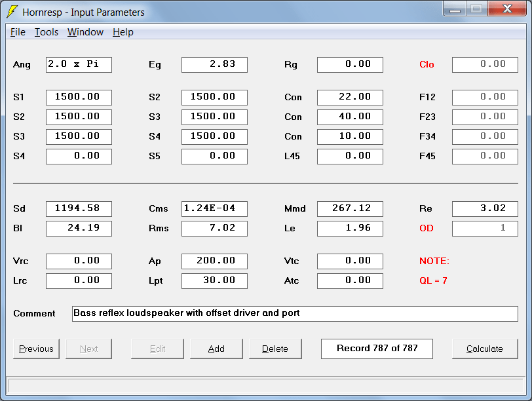Screen dimensions: 532x401
Task: Click the Vtc input field
Action: coord(350,261)
